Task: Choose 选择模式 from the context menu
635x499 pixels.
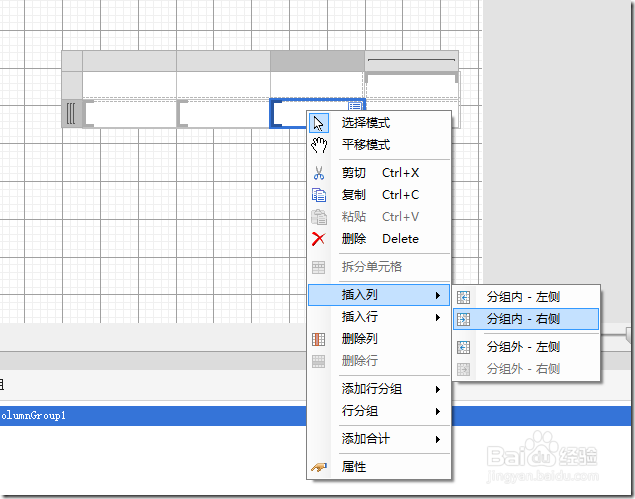Action: 379,123
